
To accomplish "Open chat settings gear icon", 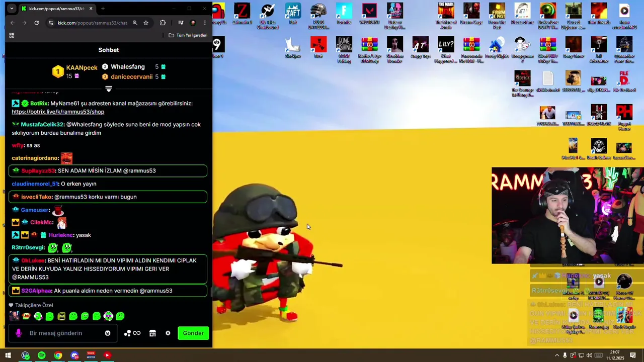I will click(168, 333).
